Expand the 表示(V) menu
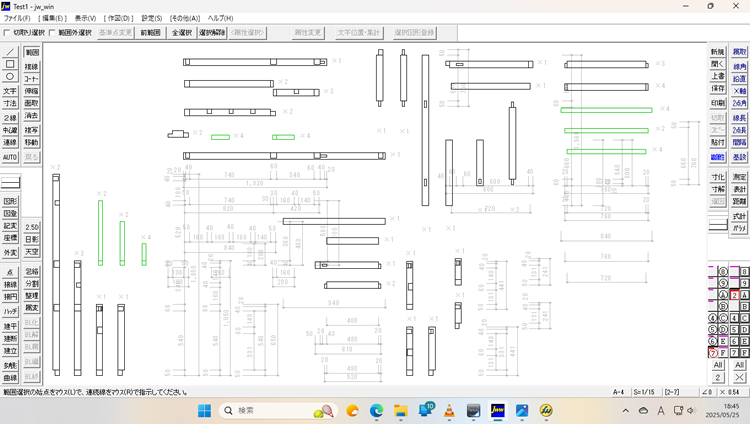This screenshot has height=424, width=750. pos(86,18)
